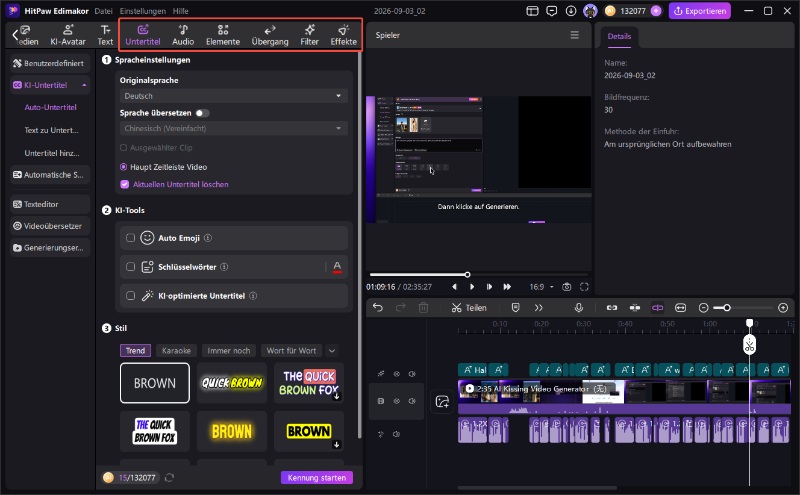Click the purple add credits plus icon

click(656, 11)
